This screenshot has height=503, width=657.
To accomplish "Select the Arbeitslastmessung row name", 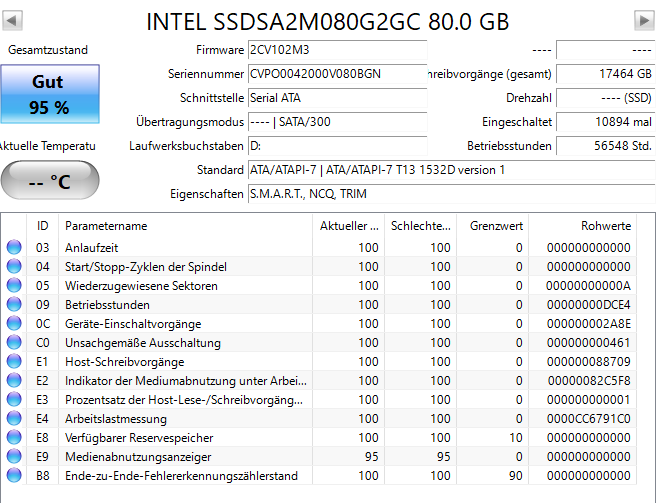I will pyautogui.click(x=116, y=419).
